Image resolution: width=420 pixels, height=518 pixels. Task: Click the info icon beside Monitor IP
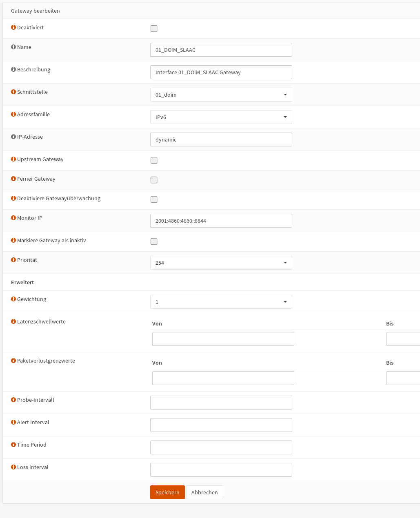(13, 218)
